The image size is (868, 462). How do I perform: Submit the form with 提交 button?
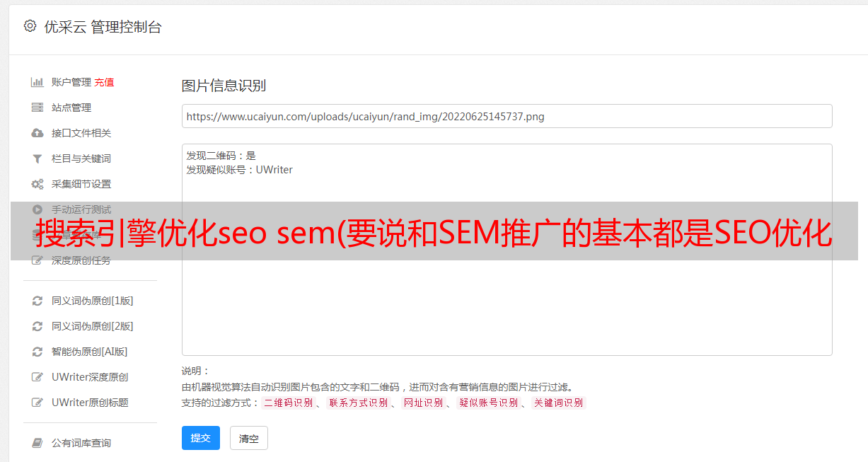tap(201, 438)
